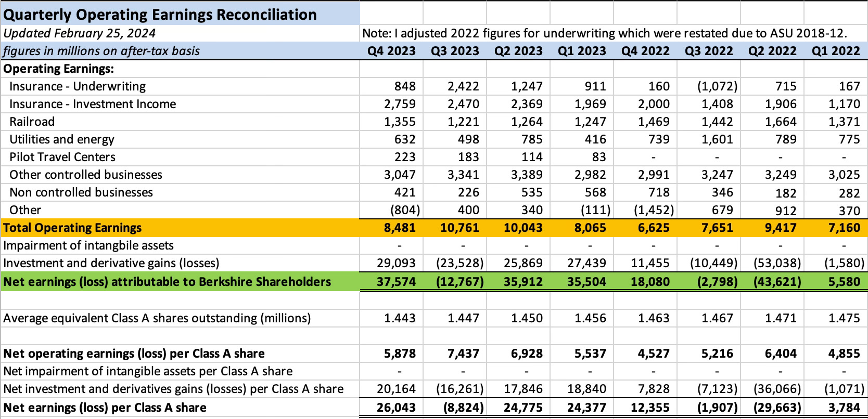Click the 'Total Operating Earnings' row label
The height and width of the screenshot is (419, 868).
[72, 228]
